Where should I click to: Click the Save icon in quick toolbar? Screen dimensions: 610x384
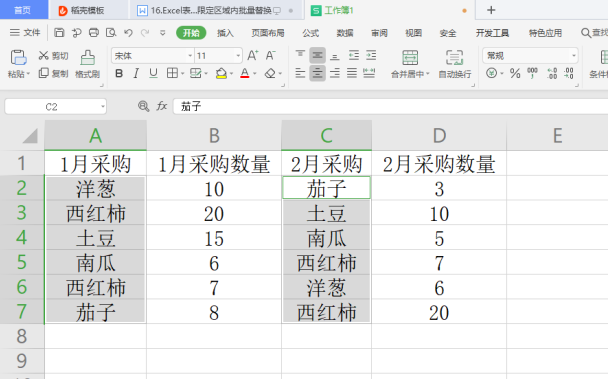click(x=59, y=33)
